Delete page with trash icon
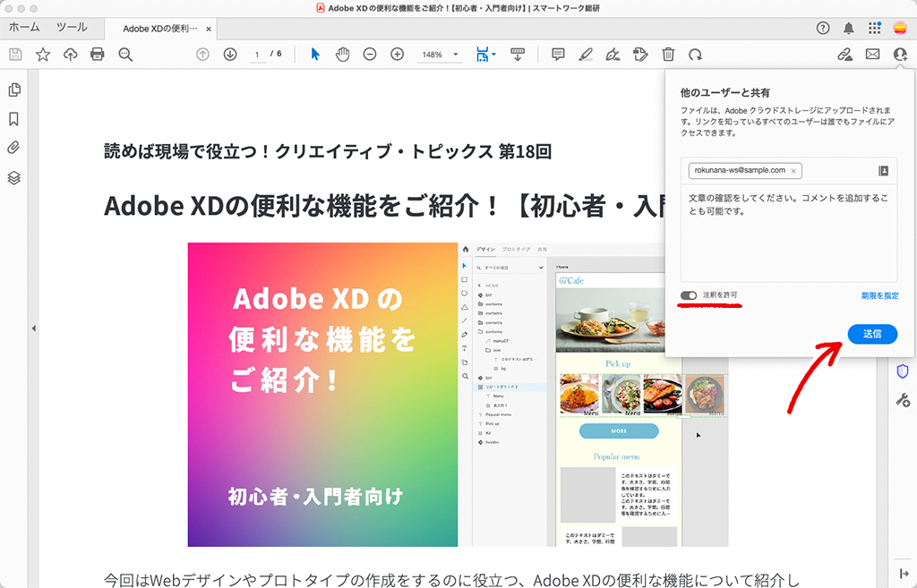The image size is (917, 588). coord(668,55)
